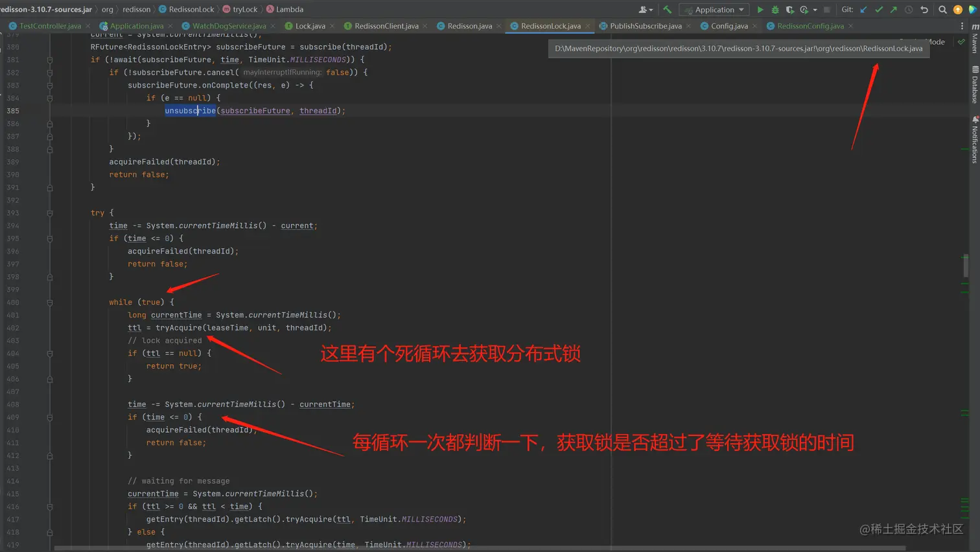Collapse the if block at line 384
The image size is (980, 552).
(50, 98)
